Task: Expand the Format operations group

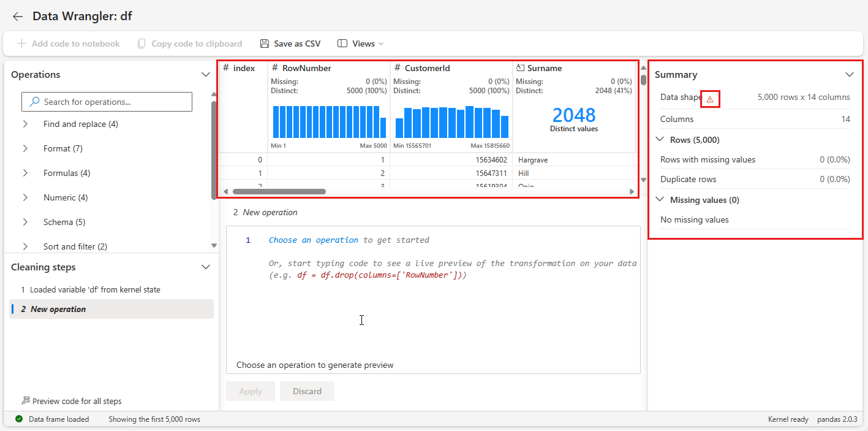Action: pos(25,148)
